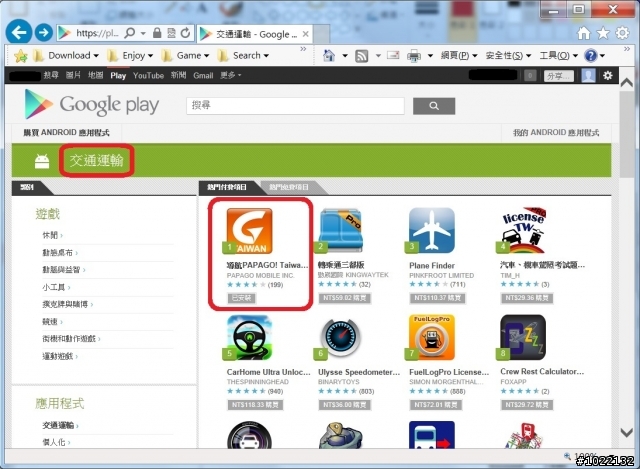Open the 轉乘通三都版 Pro app icon
Screen dimensions: 640x469
pyautogui.click(x=340, y=231)
